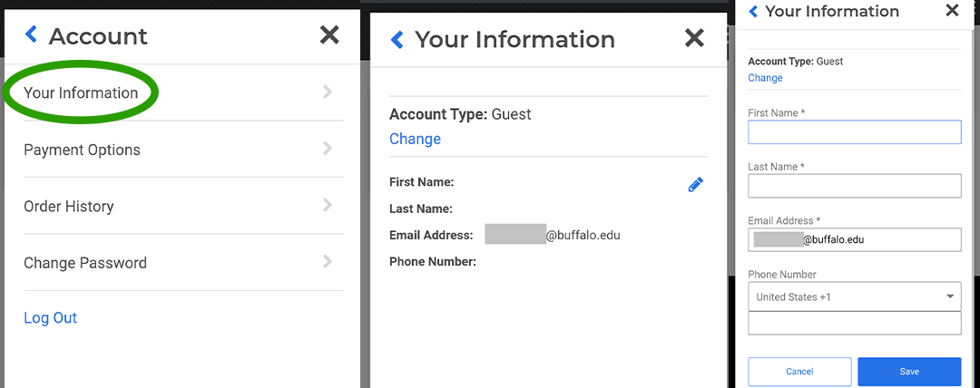The height and width of the screenshot is (388, 980).
Task: Go back from the edit form panel
Action: tap(753, 11)
